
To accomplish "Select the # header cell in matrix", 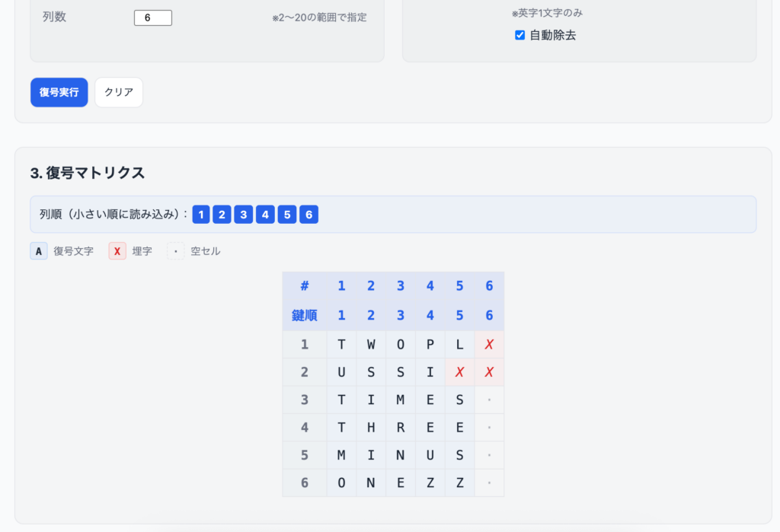I will 305,286.
